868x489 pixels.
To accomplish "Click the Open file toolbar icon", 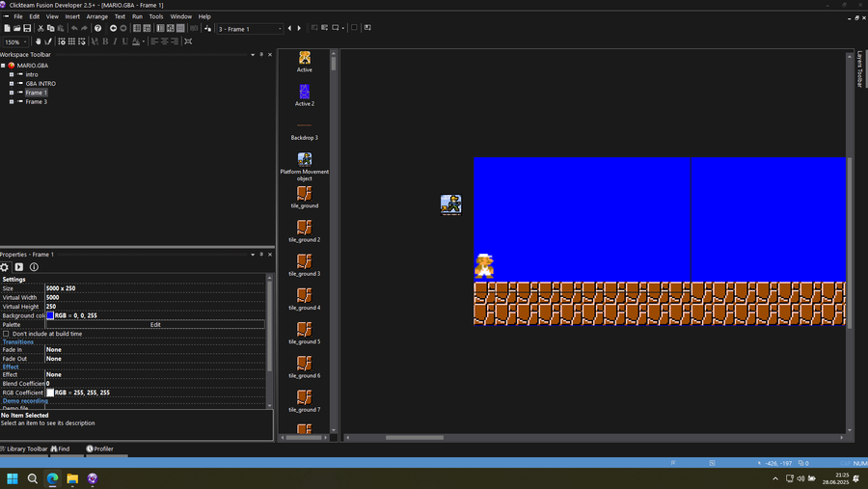I will tap(16, 28).
